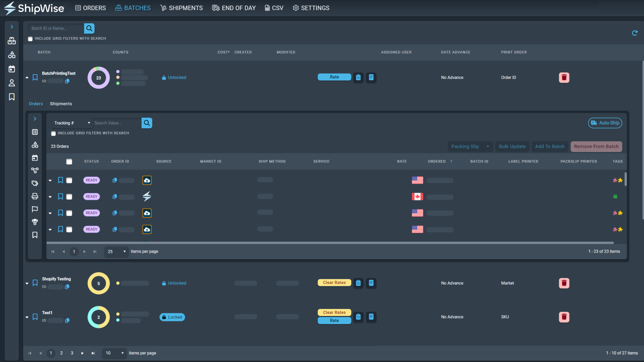The image size is (644, 362).
Task: Click the Remove From Batch button
Action: (x=596, y=146)
